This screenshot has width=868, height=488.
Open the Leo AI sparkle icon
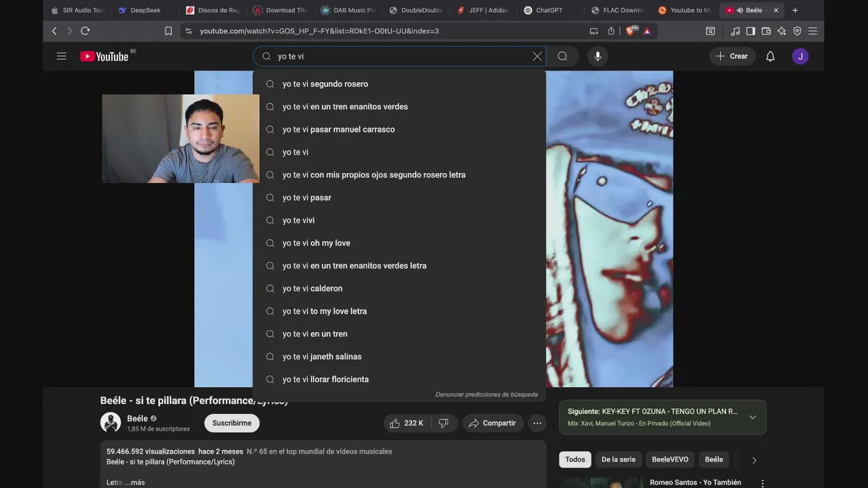782,30
